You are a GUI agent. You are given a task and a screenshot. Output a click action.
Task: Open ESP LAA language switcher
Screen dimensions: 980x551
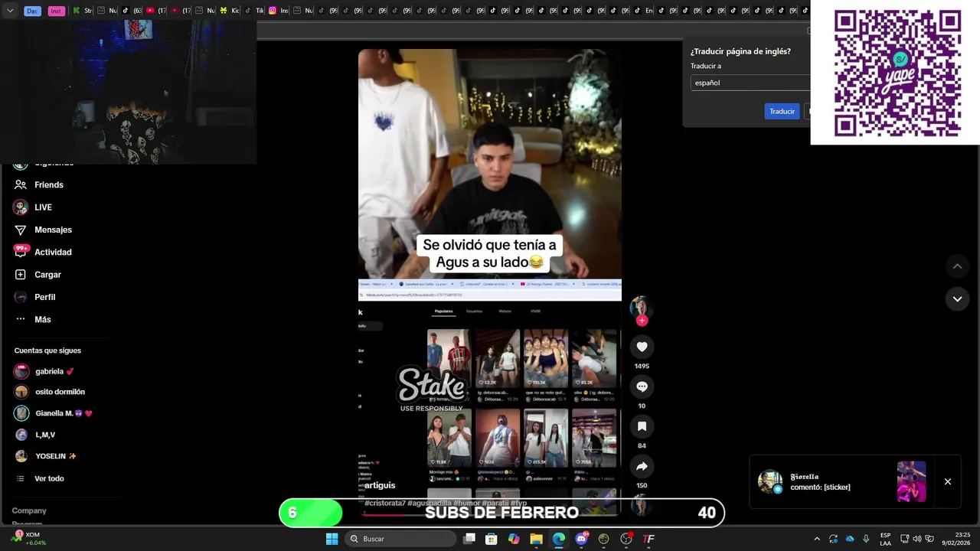[885, 539]
